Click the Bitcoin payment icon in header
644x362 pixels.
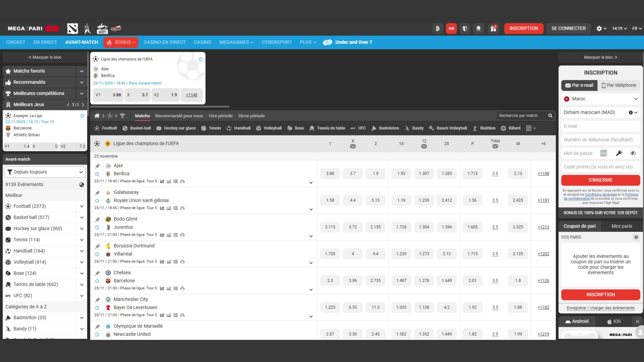437,28
